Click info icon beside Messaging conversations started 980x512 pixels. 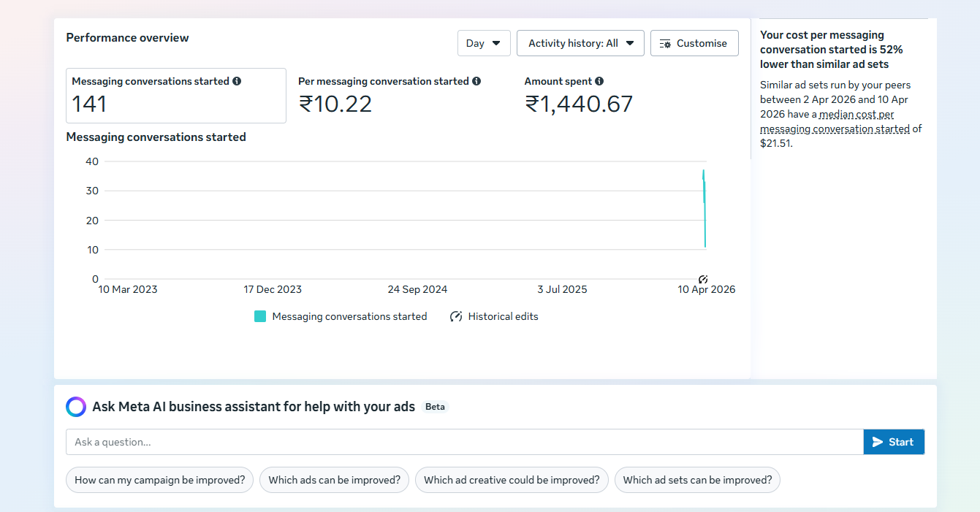click(237, 82)
